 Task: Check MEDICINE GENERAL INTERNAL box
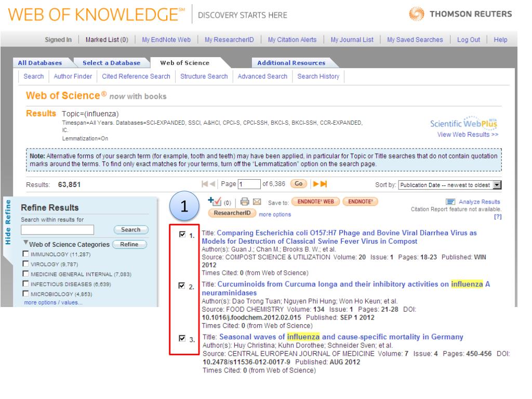[x=25, y=273]
